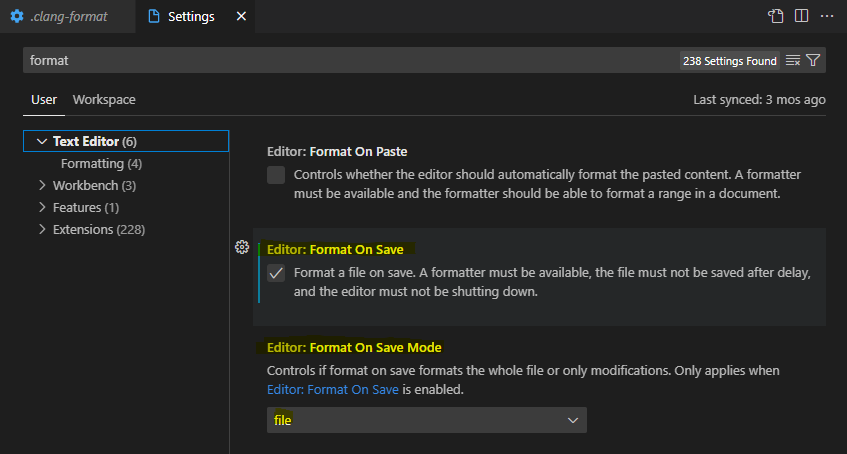Click the Settings tab file icon
847x454 pixels.
pos(154,17)
